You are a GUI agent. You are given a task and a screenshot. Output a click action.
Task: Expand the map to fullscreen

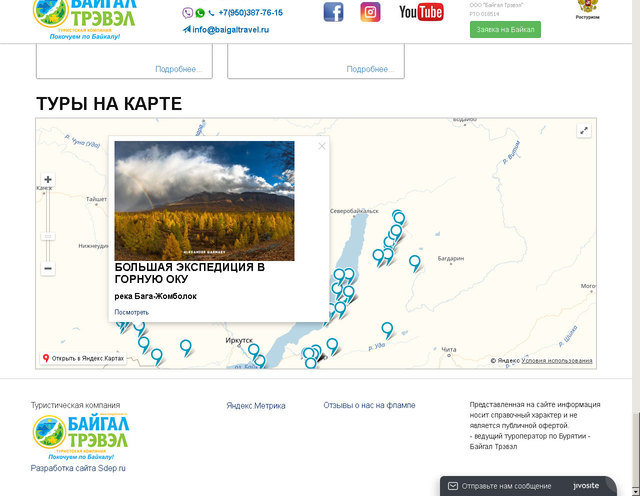(x=584, y=131)
